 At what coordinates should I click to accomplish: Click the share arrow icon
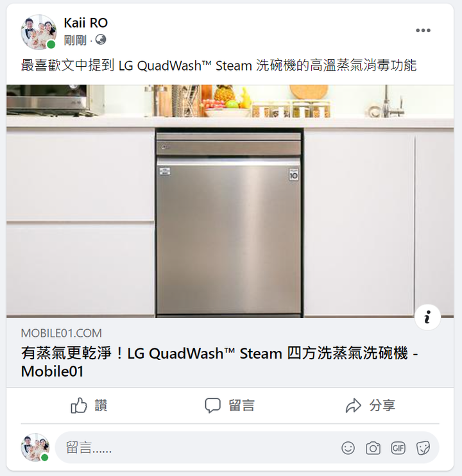(354, 405)
